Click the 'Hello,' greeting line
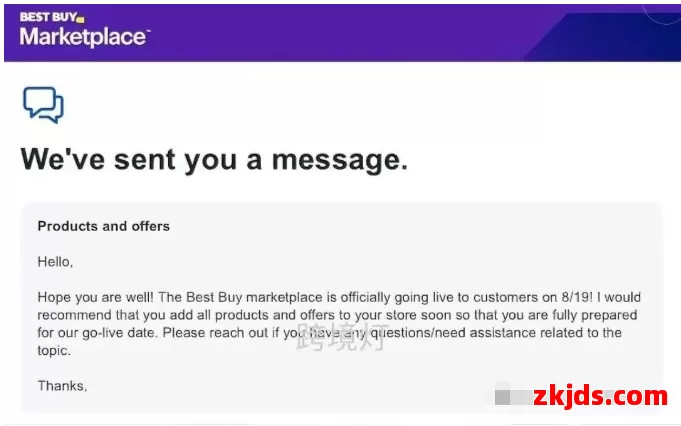Viewport: 681px width, 426px height. coord(55,262)
